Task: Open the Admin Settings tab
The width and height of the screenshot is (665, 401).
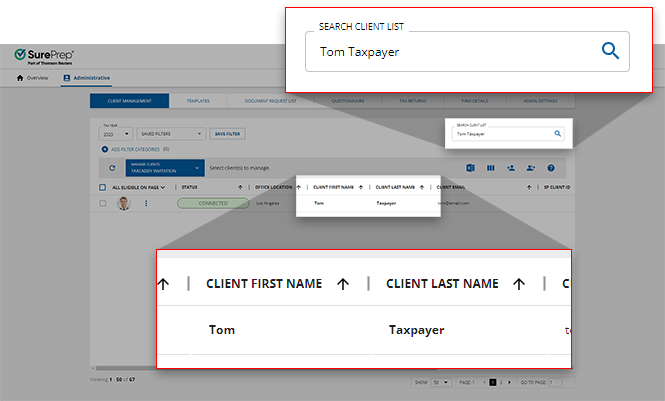Action: pyautogui.click(x=540, y=101)
